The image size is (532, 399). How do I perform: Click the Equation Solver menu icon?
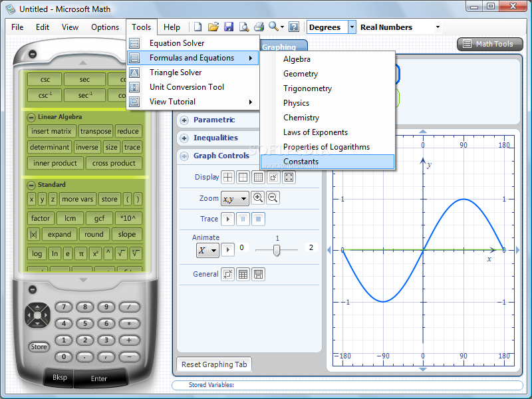(x=134, y=43)
